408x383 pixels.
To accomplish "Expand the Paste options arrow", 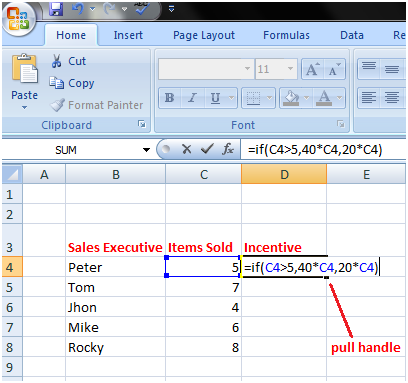I will [x=24, y=108].
